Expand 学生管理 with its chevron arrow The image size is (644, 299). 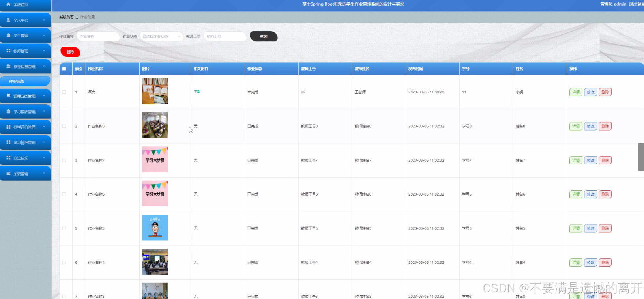pyautogui.click(x=44, y=36)
